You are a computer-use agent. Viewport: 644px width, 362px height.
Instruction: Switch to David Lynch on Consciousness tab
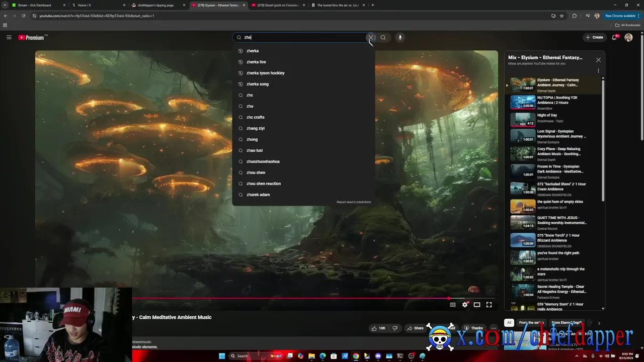point(278,5)
